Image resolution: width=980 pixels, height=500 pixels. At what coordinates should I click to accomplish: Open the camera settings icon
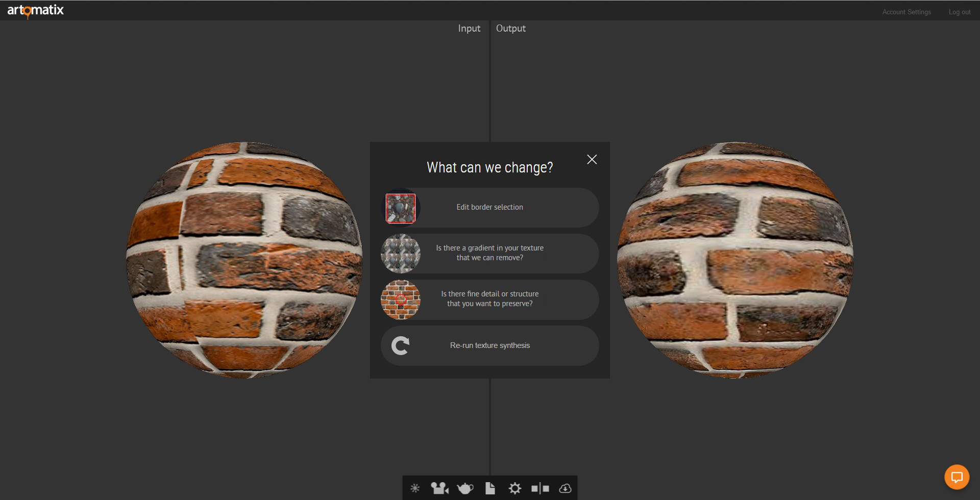(x=439, y=488)
